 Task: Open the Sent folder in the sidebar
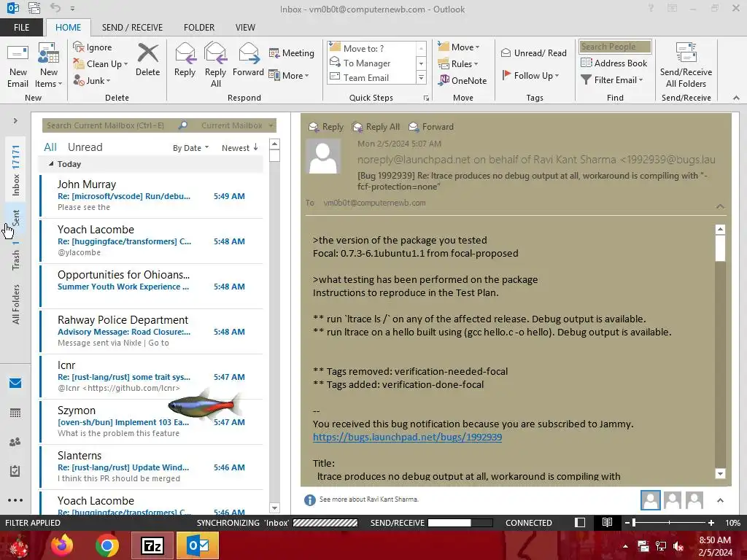tap(16, 217)
